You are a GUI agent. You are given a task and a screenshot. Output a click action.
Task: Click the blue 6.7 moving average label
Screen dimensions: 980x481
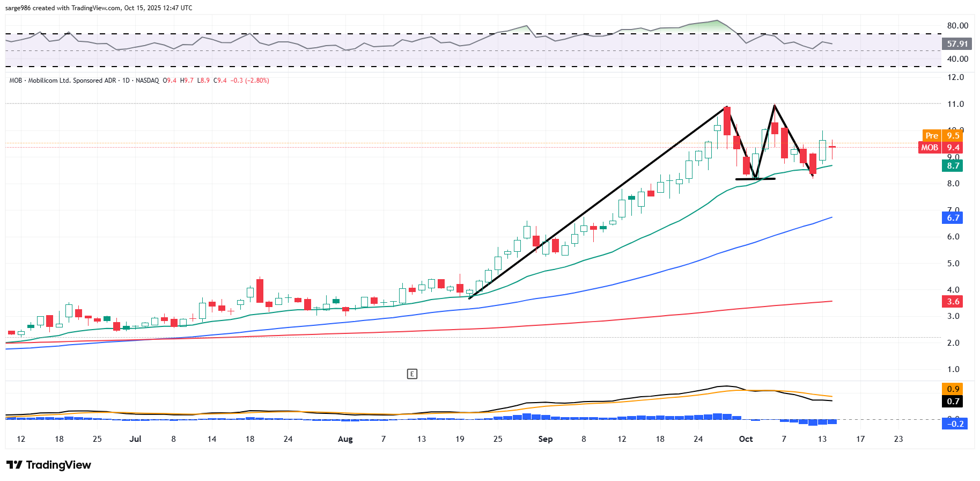(x=952, y=218)
